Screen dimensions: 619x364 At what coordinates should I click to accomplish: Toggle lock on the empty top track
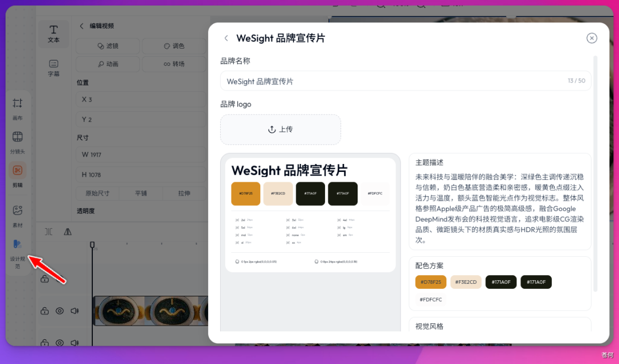(x=45, y=279)
